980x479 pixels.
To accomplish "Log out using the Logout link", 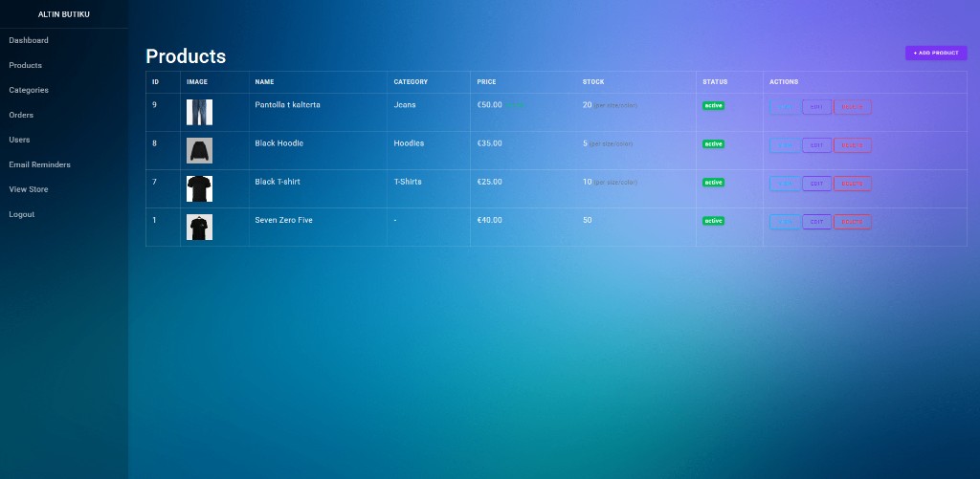I will (x=22, y=214).
